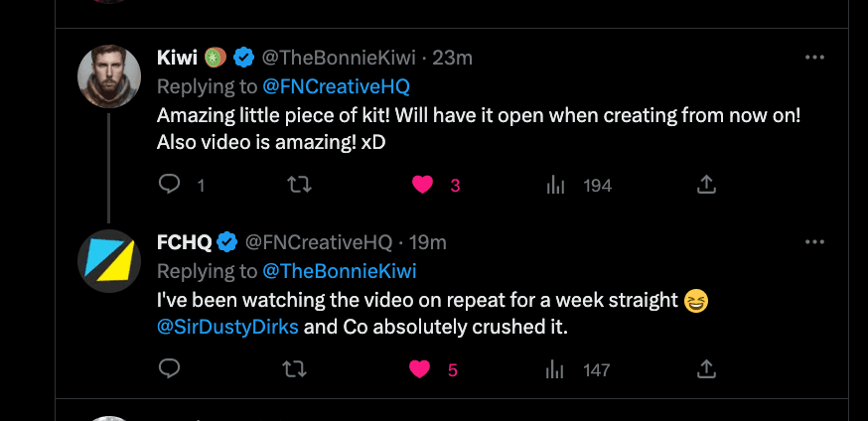This screenshot has height=421, width=868.
Task: Open @TheBonnieKiwi link in FCHQ's reply line
Action: pyautogui.click(x=339, y=271)
